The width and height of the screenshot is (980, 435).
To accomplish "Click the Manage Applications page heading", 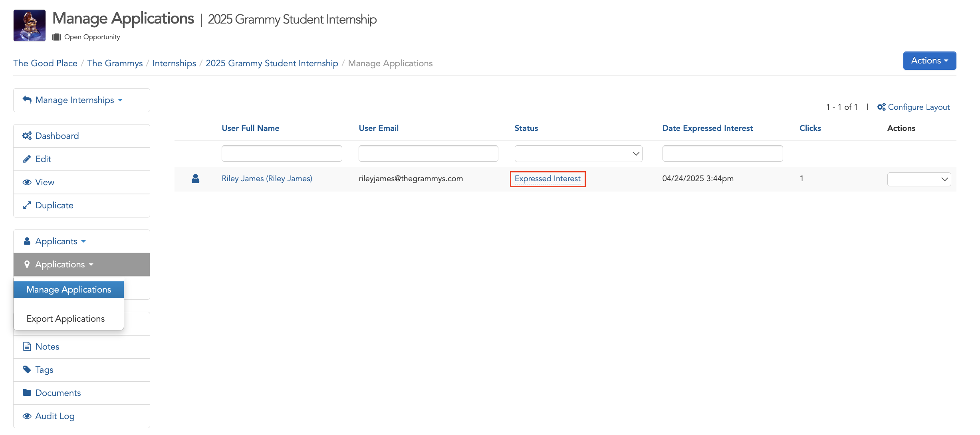I will (x=123, y=19).
